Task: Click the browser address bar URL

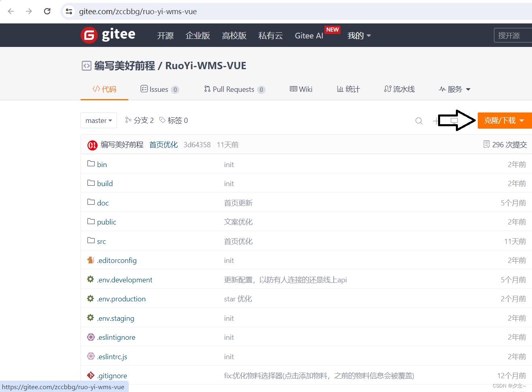Action: click(138, 11)
